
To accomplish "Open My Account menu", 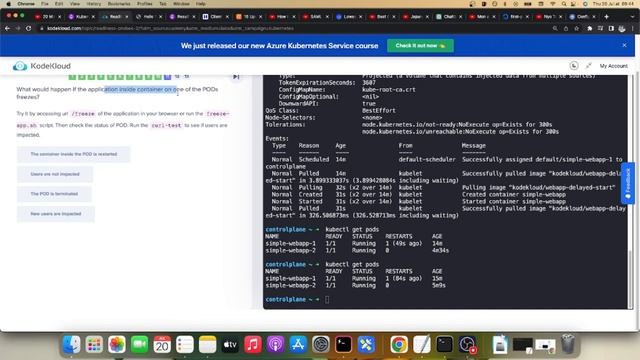I will click(613, 66).
